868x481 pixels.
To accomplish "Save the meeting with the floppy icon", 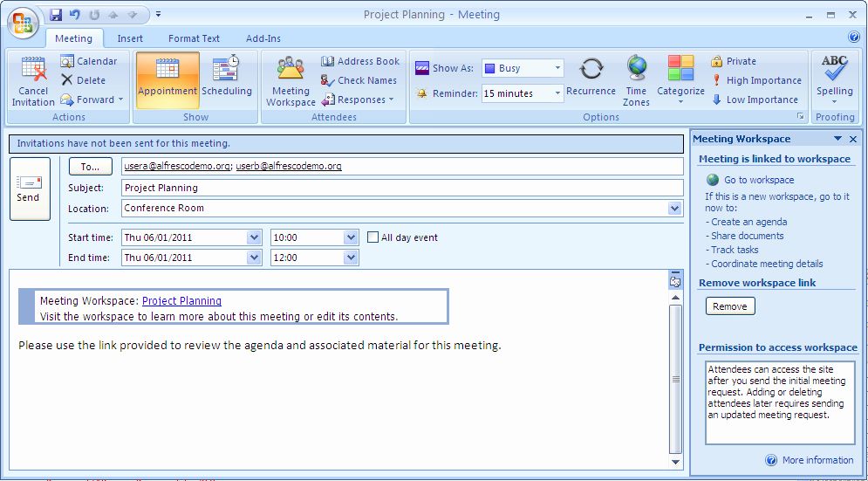I will 55,15.
